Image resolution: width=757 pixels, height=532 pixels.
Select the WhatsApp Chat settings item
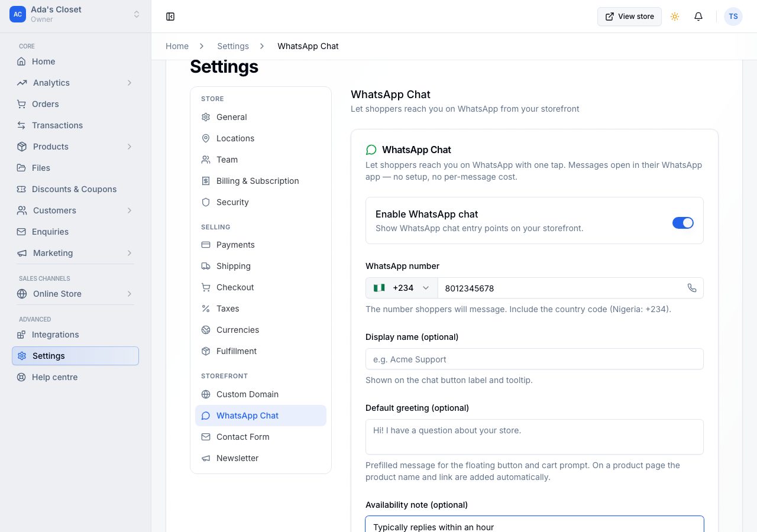click(261, 416)
